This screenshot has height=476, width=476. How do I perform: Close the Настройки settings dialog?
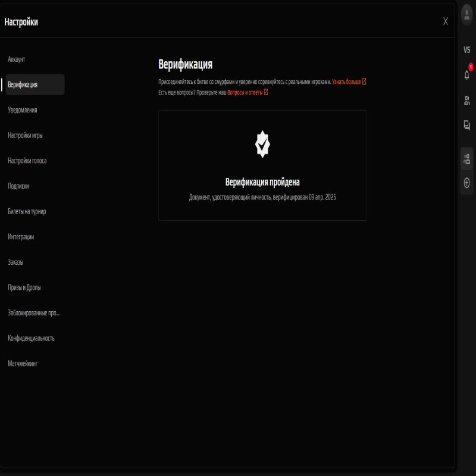pos(446,21)
